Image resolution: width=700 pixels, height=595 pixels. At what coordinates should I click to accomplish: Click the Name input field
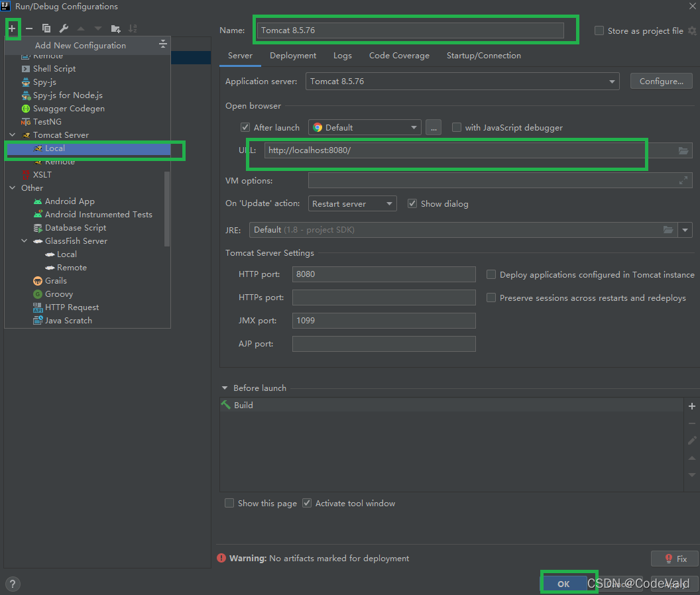(410, 30)
